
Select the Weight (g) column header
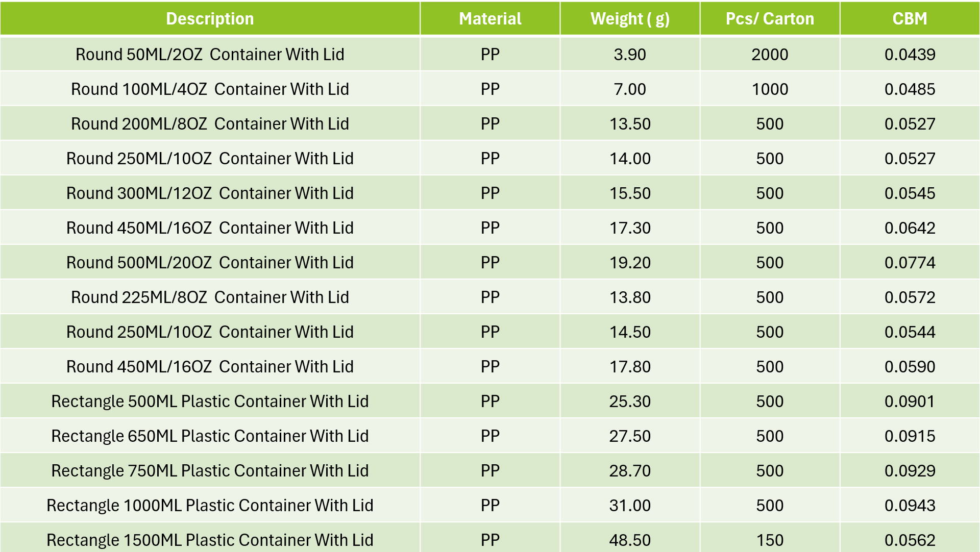coord(630,19)
